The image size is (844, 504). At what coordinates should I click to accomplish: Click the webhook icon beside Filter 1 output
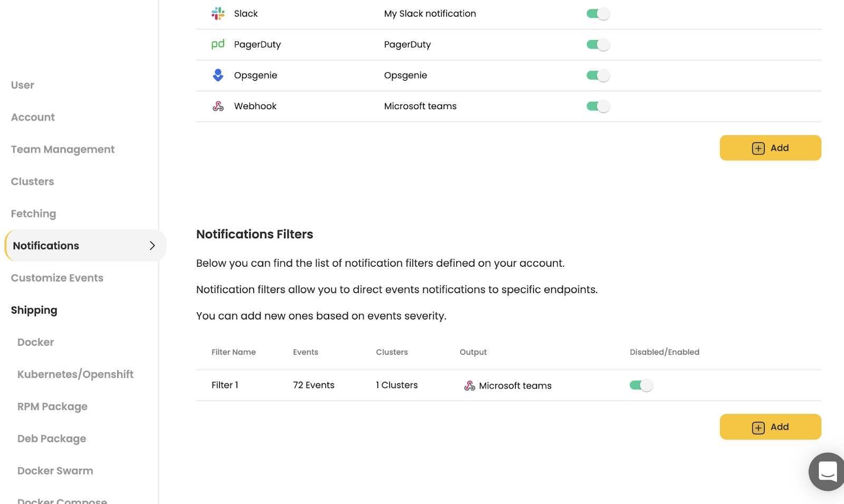coord(469,386)
